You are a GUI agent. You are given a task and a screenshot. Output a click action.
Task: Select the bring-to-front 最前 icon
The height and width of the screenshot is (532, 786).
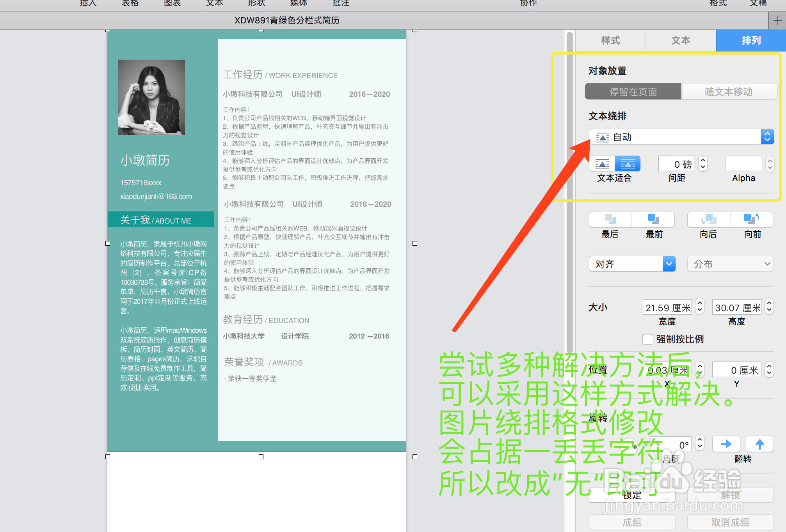[x=654, y=220]
